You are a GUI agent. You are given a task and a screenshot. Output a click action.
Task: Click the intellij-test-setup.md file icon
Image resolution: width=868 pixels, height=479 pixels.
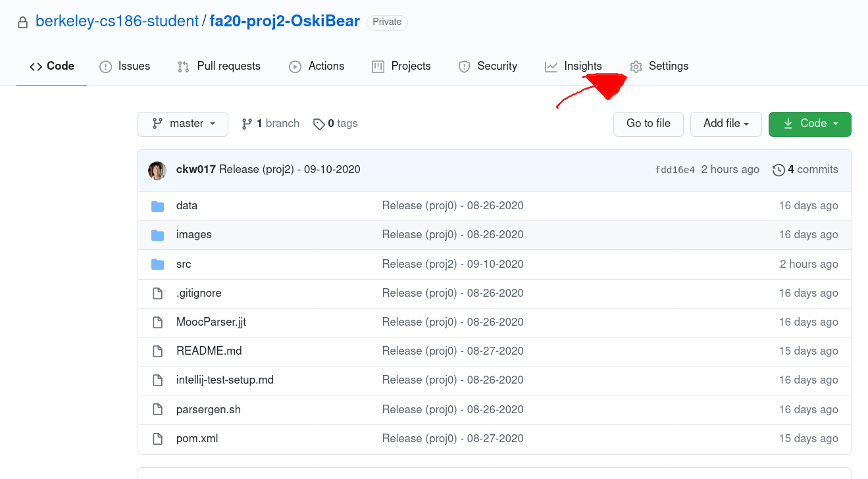pyautogui.click(x=157, y=380)
